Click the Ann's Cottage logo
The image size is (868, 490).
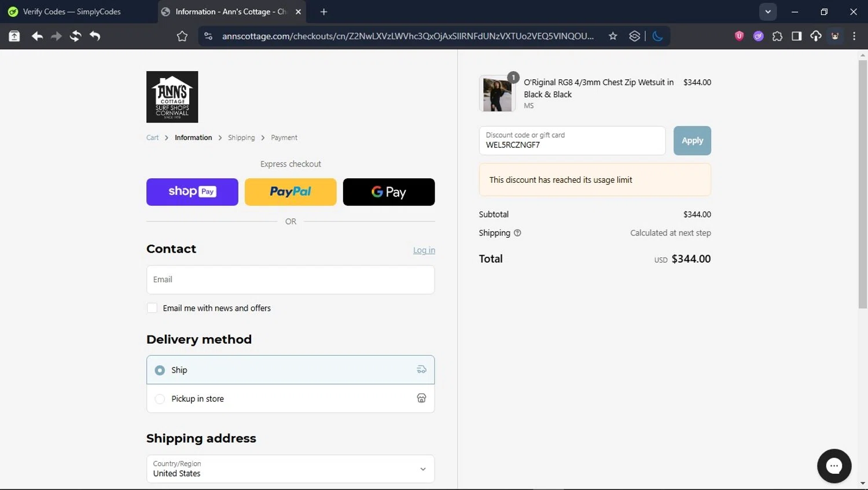(172, 97)
